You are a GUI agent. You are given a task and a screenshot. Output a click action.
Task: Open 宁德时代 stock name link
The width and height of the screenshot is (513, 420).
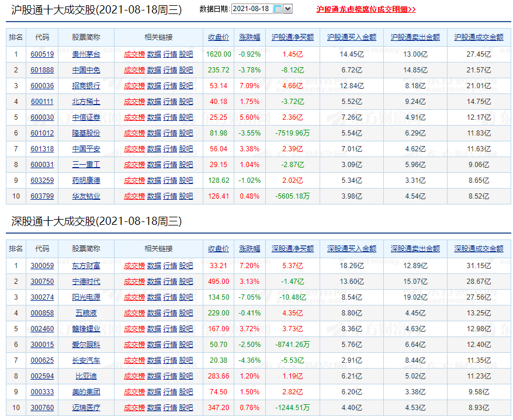pos(86,282)
